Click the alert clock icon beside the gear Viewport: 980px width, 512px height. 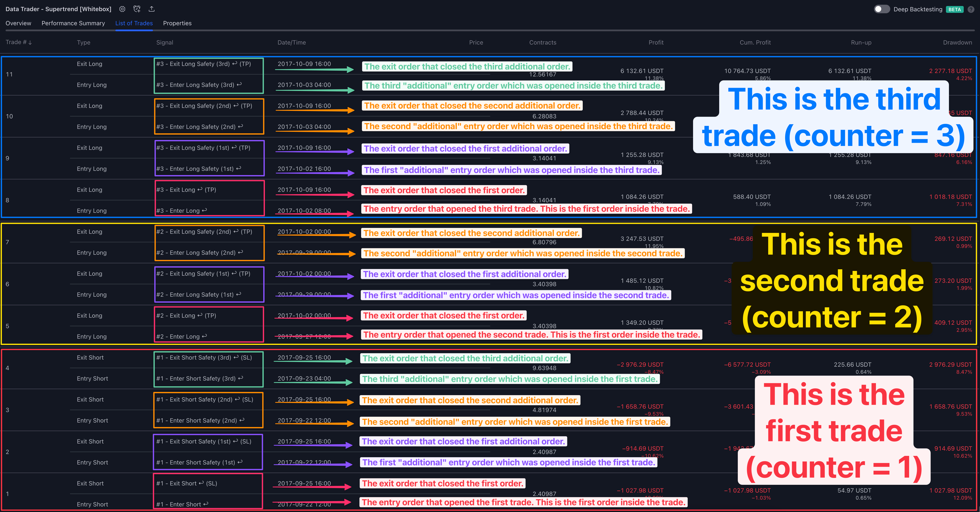[x=137, y=9]
